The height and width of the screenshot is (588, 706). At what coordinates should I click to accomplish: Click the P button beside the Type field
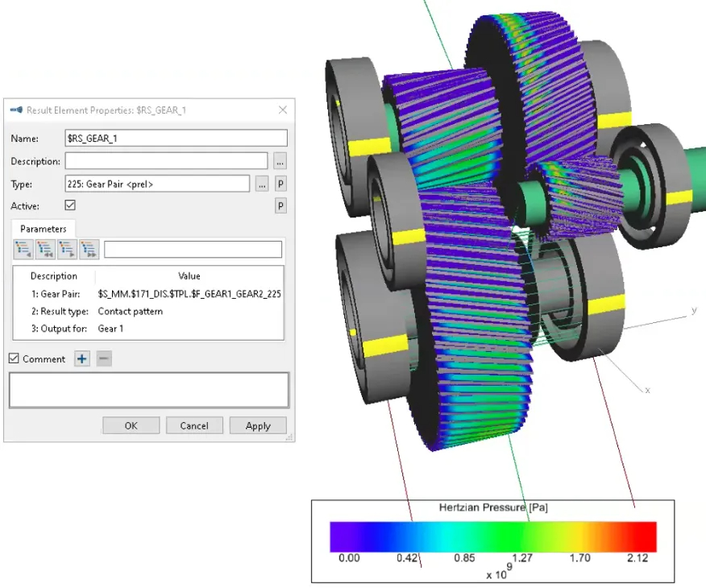point(280,184)
